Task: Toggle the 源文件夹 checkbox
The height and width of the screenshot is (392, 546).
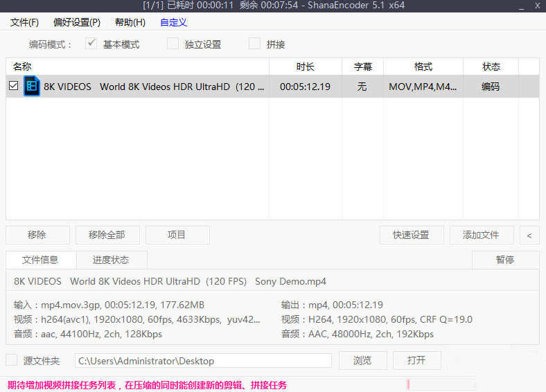Action: pos(12,360)
